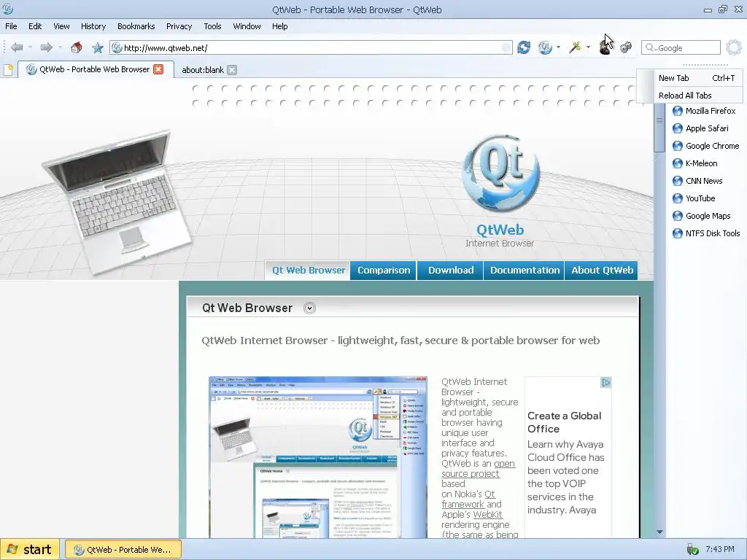Go forward using the Forward arrow

46,47
